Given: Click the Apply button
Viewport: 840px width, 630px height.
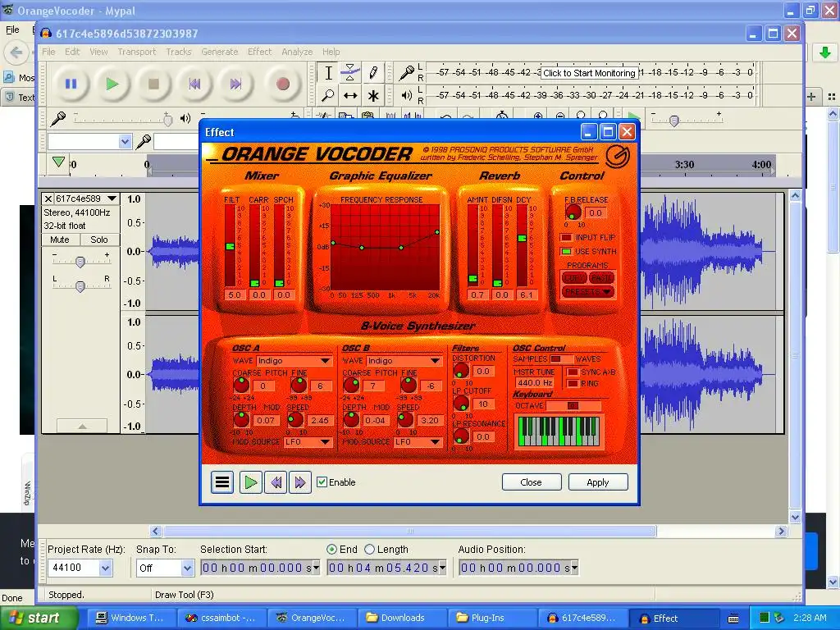Looking at the screenshot, I should [x=597, y=482].
